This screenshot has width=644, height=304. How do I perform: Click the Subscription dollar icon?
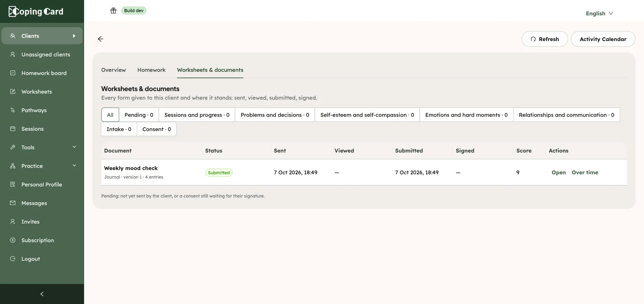click(13, 240)
